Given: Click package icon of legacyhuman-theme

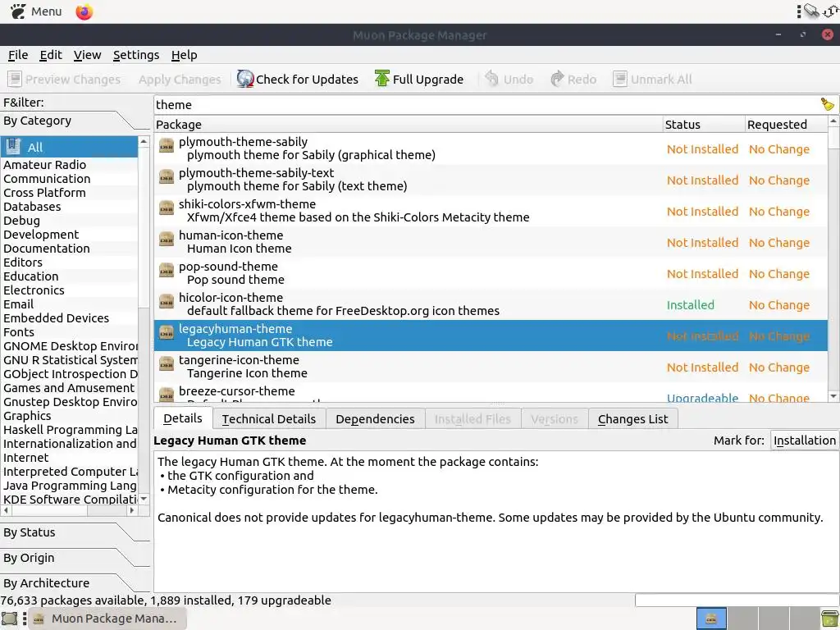Looking at the screenshot, I should [167, 332].
